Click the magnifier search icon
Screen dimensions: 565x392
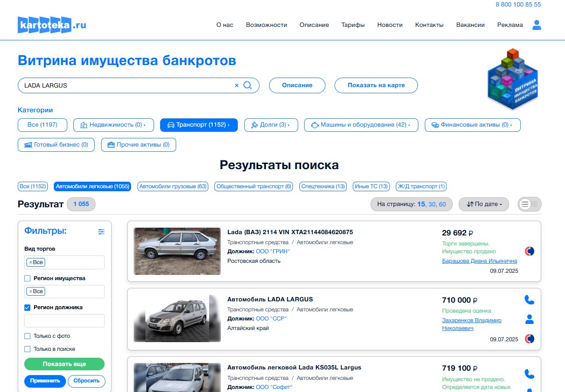(x=247, y=85)
